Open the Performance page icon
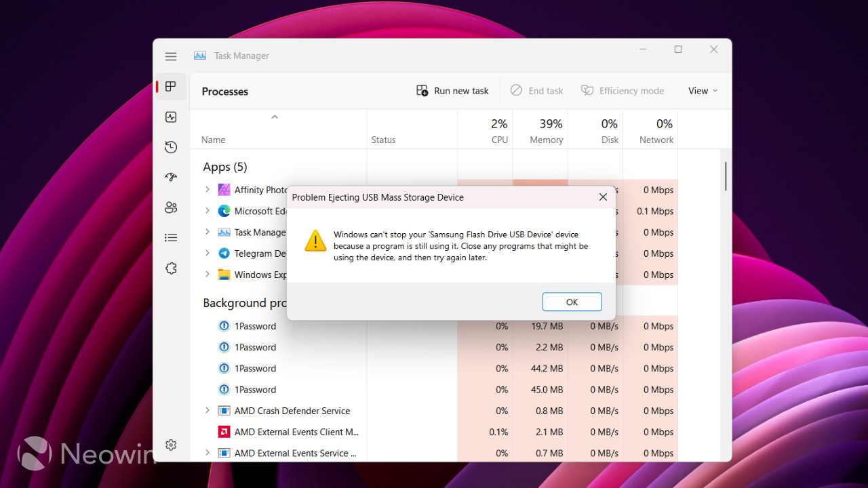Image resolution: width=868 pixels, height=488 pixels. point(171,117)
